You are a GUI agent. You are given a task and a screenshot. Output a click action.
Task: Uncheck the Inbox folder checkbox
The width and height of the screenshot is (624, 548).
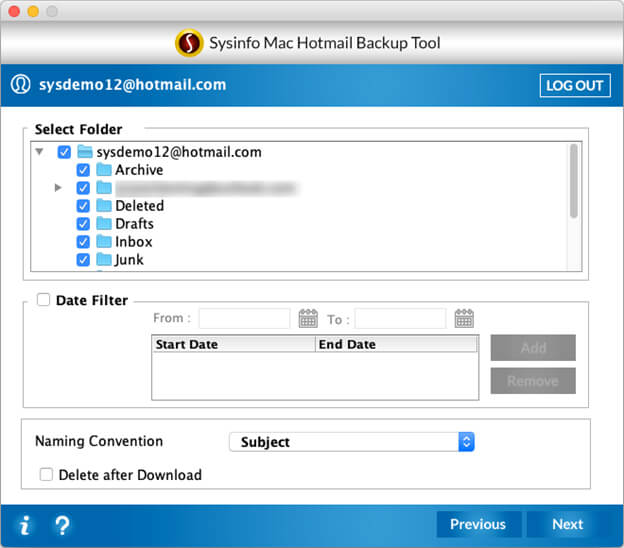point(83,242)
